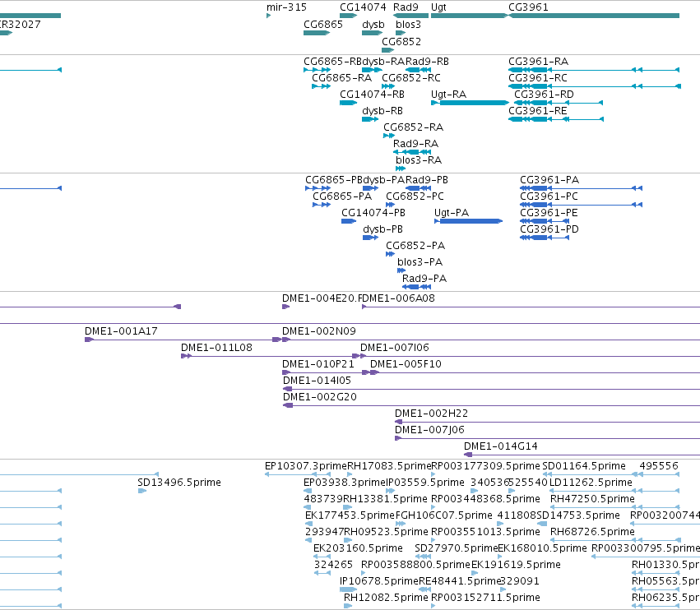Click the Rad9-PA protein label
The image size is (700, 610).
click(x=424, y=279)
